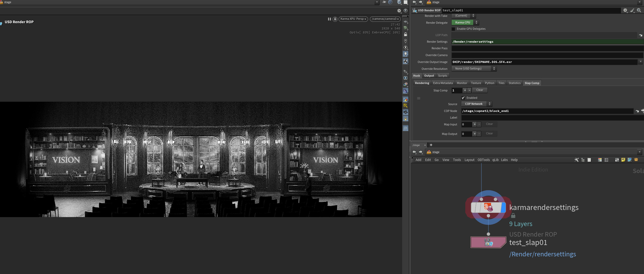Screen dimensions: 644x274
Task: Click the network tool wrench icon
Action: point(576,160)
